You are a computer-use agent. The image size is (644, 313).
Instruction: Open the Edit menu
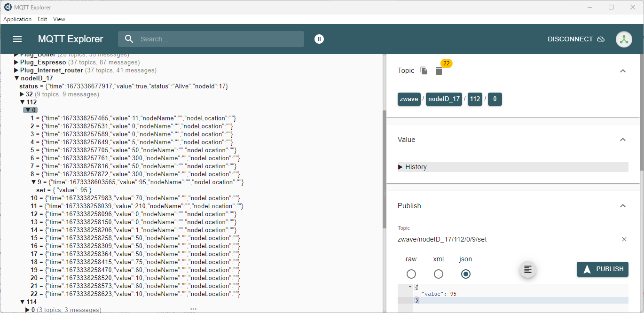(42, 19)
